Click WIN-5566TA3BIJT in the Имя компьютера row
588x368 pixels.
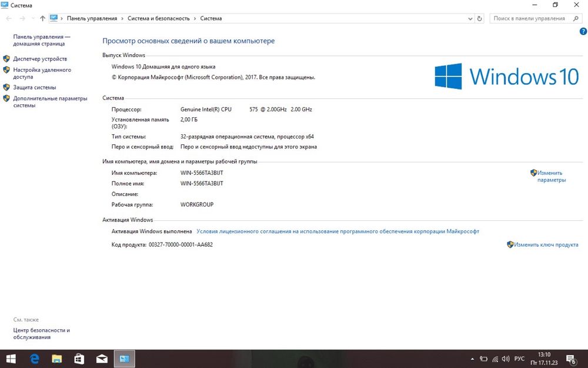click(x=202, y=173)
